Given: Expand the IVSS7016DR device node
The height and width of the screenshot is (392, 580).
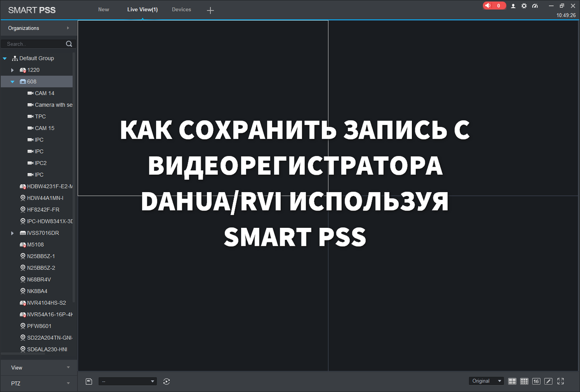Looking at the screenshot, I should pos(13,233).
